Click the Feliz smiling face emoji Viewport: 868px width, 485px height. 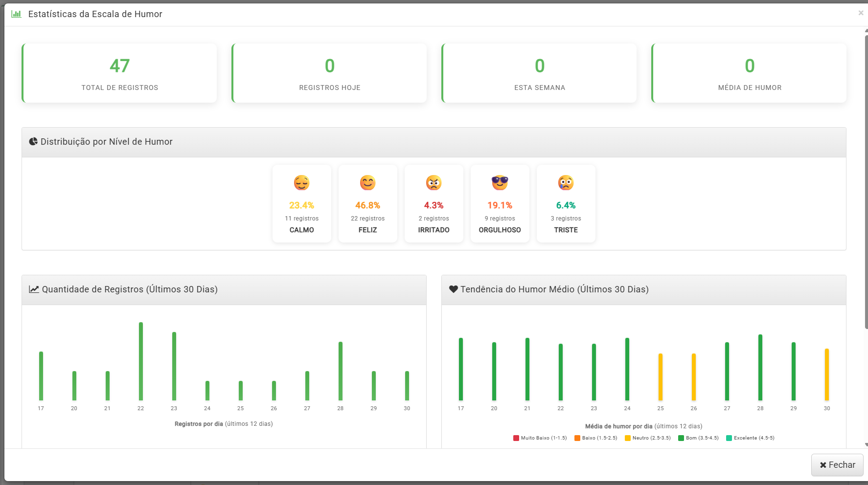[x=367, y=183]
